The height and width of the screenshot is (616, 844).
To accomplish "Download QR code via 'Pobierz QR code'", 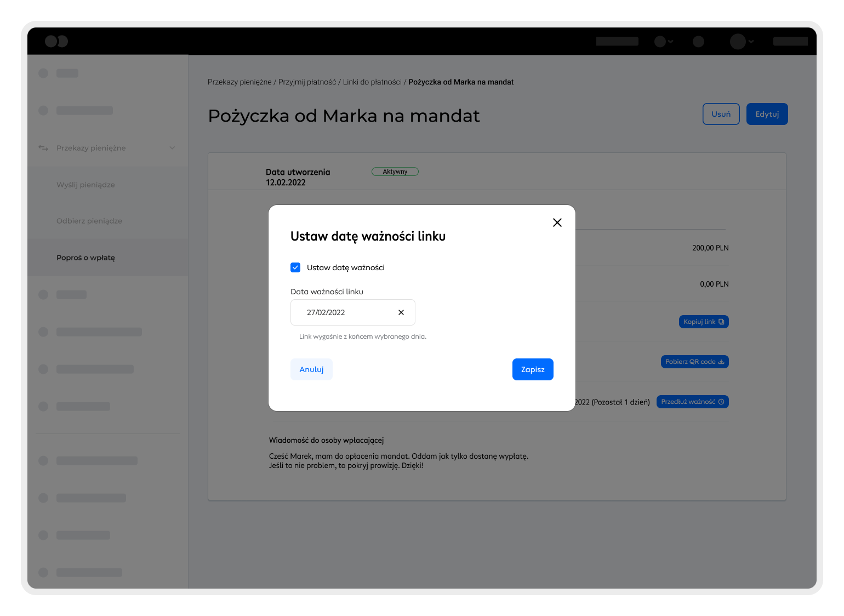I will click(694, 362).
